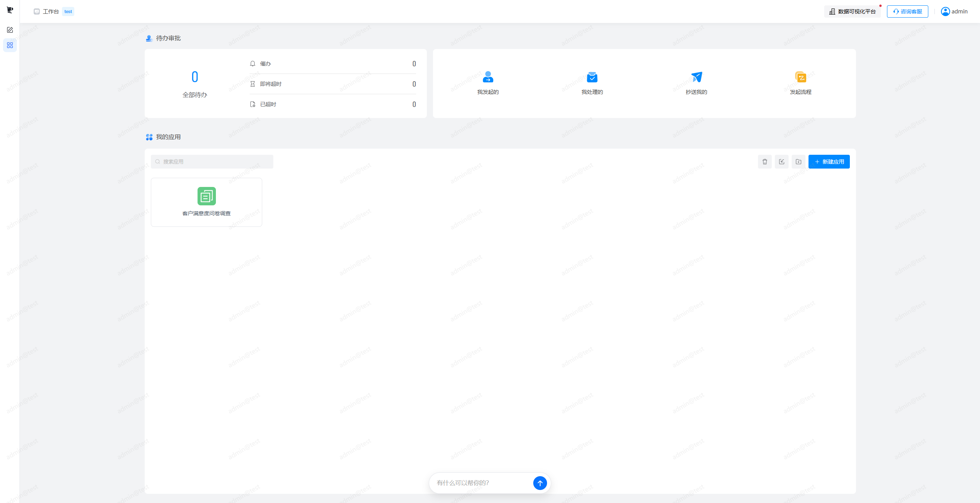The image size is (980, 503).
Task: Click the new folder icon button
Action: (x=799, y=162)
